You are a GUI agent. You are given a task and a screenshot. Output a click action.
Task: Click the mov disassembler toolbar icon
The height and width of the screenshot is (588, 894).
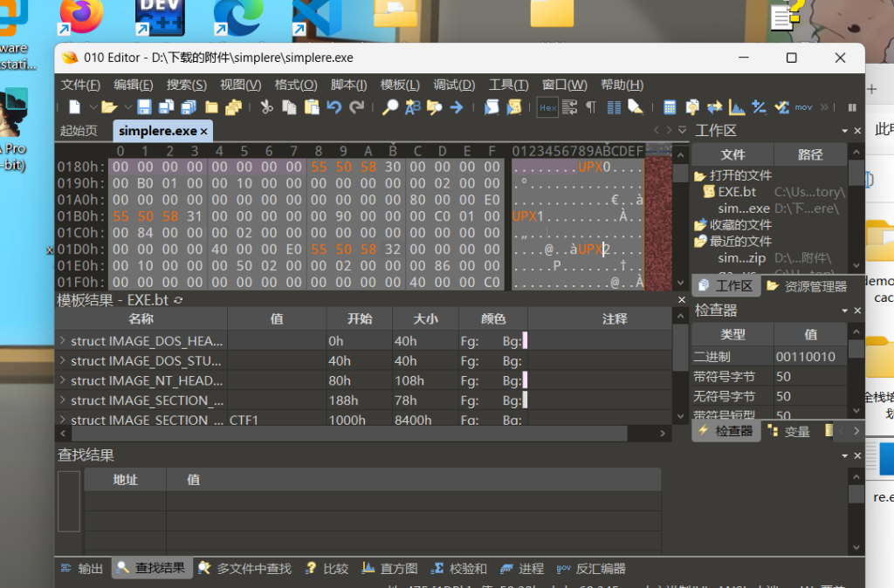coord(803,107)
